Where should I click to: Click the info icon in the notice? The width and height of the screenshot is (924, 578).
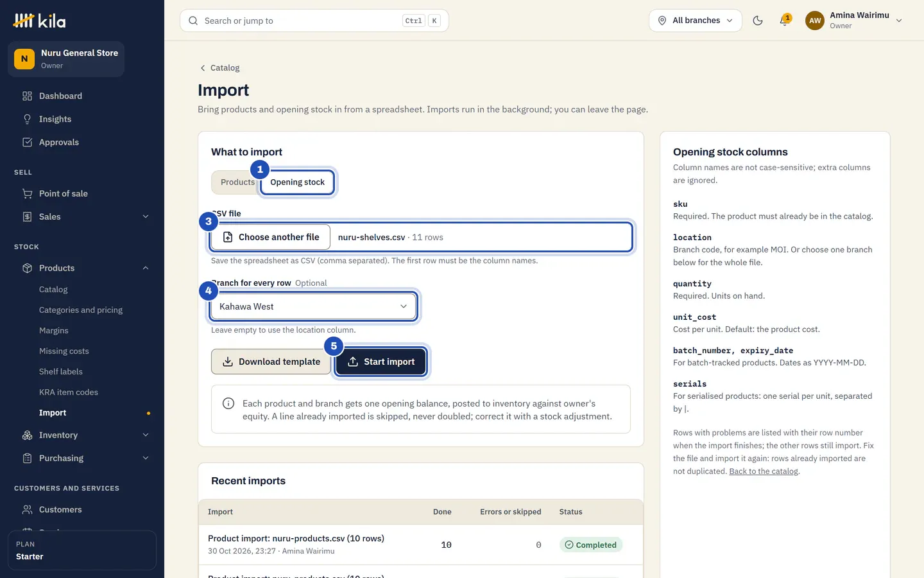[x=228, y=403]
